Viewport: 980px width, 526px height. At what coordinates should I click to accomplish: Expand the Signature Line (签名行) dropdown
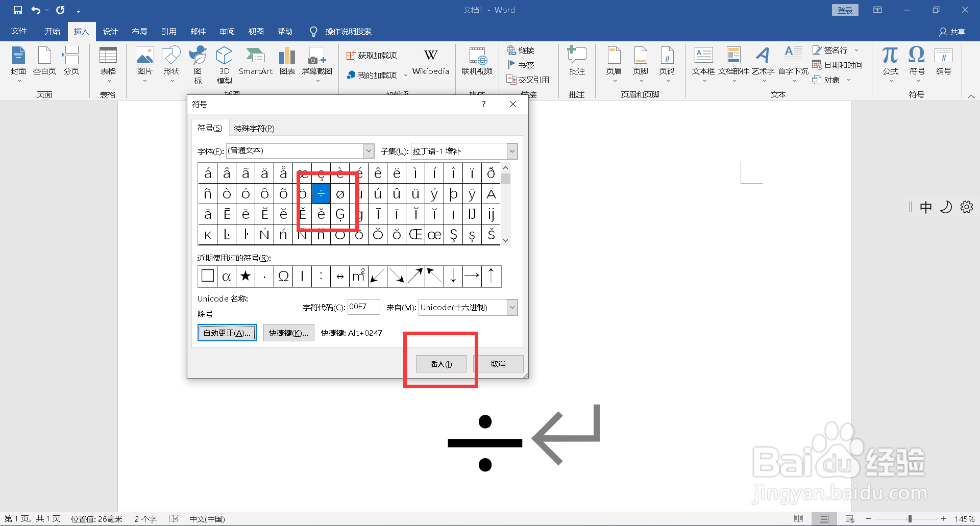(x=856, y=50)
